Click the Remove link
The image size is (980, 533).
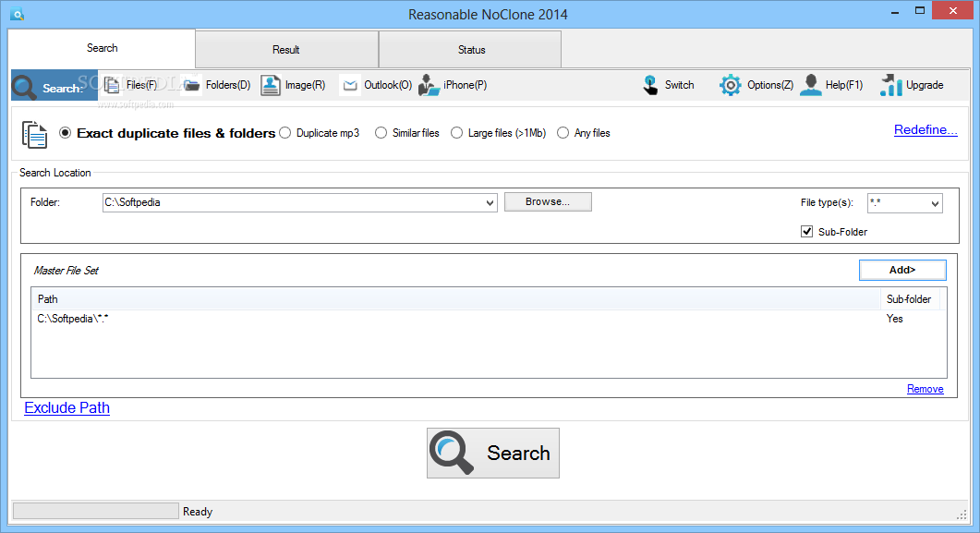click(925, 389)
